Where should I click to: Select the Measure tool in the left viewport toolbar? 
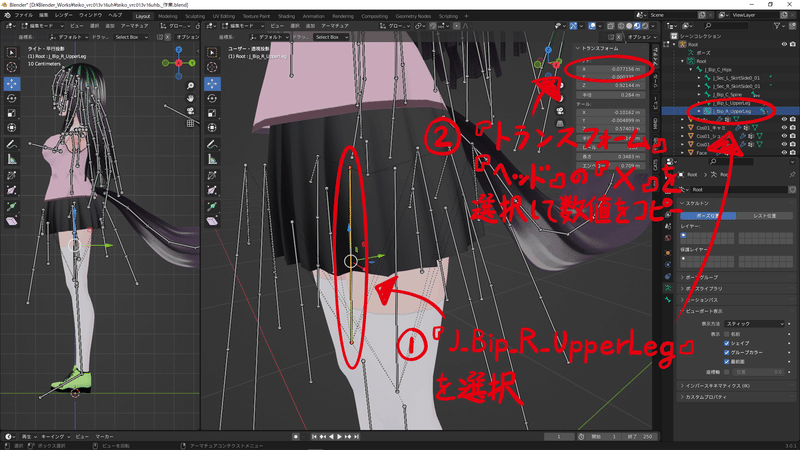[12, 160]
